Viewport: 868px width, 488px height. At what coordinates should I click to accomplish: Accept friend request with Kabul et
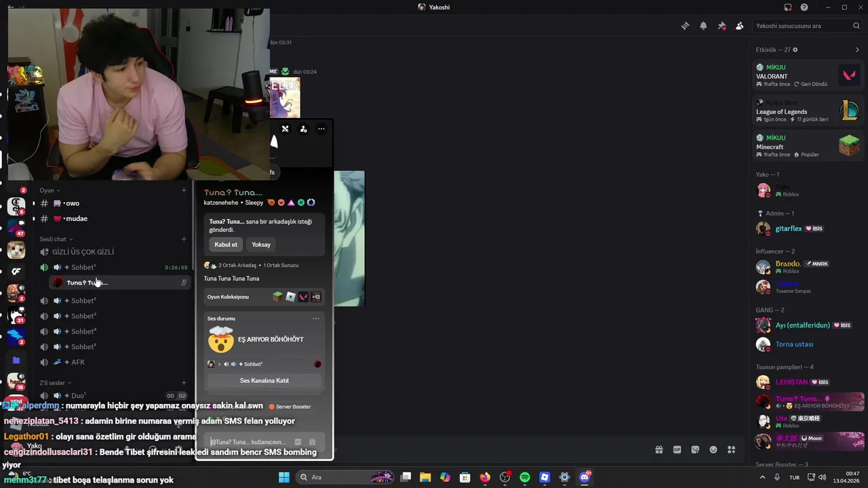[x=226, y=245]
